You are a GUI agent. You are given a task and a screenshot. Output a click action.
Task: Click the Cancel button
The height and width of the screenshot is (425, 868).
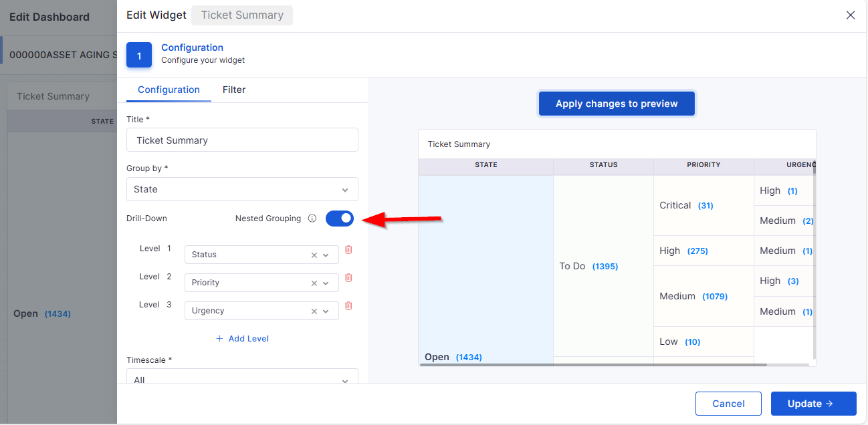(728, 404)
